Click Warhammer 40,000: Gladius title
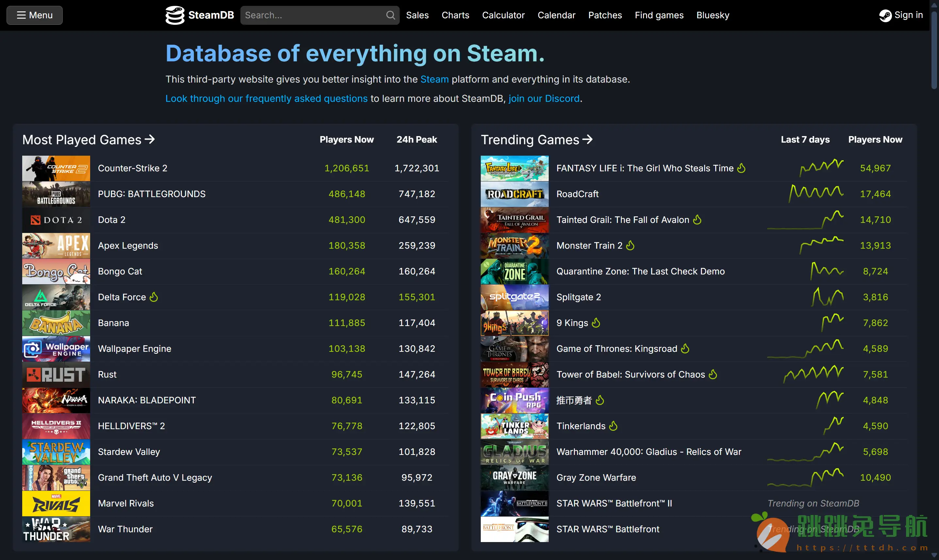This screenshot has width=939, height=560. [x=649, y=452]
